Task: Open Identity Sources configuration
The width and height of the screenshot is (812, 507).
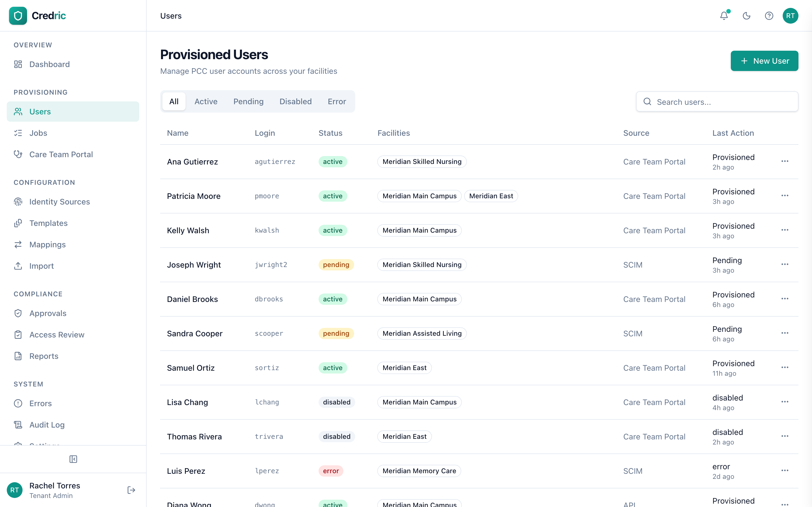Action: tap(59, 201)
